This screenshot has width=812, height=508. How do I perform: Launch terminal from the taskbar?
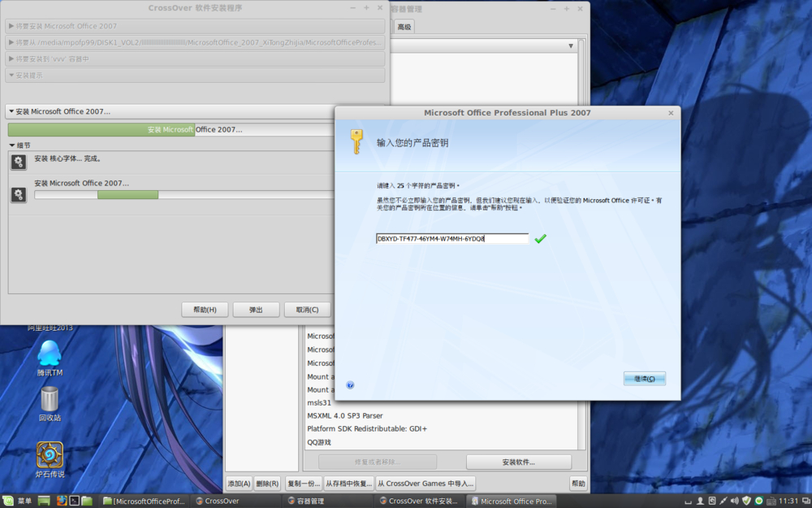point(75,501)
